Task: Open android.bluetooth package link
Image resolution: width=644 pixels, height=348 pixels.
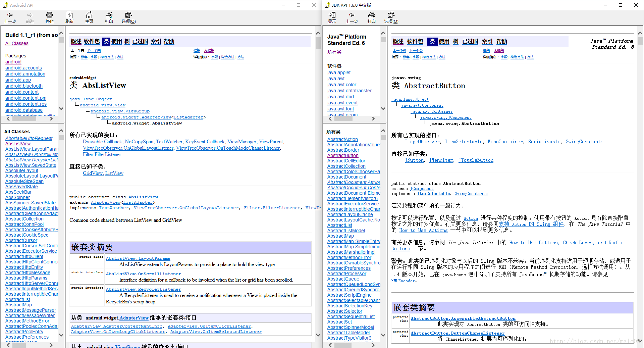Action: click(24, 86)
